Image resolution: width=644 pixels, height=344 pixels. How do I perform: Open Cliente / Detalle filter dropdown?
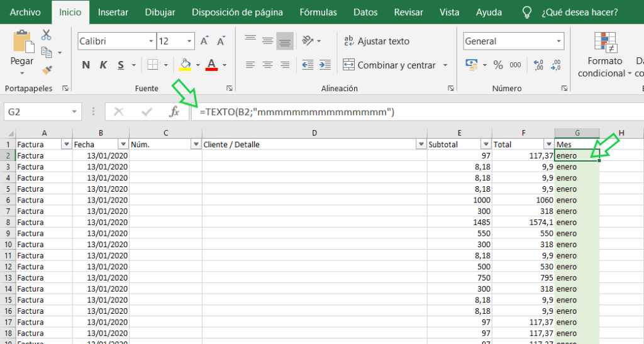coord(421,145)
